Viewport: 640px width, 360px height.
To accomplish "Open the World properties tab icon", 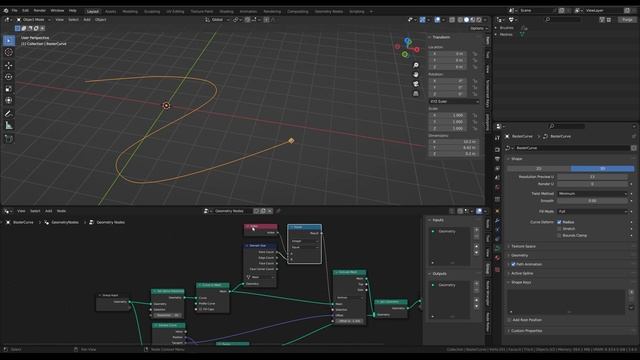I will pyautogui.click(x=497, y=187).
